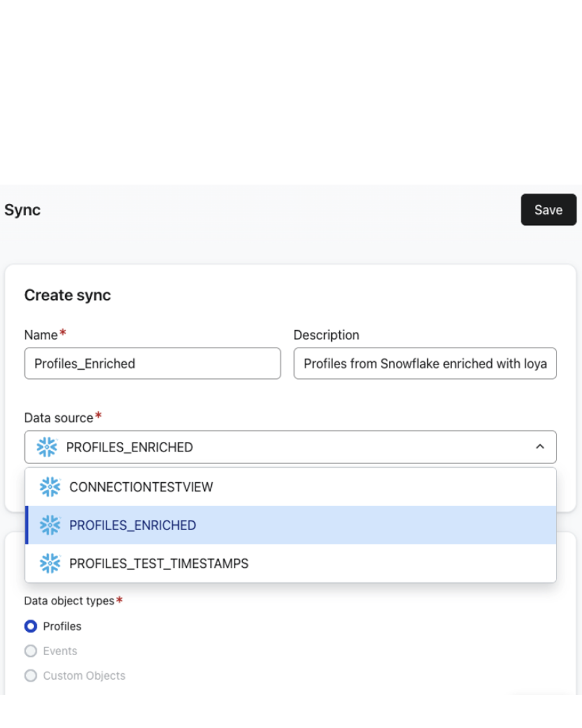Click the Snowflake icon beside PROFILES_TEST_TIMESTAMPS
The width and height of the screenshot is (582, 728).
[x=50, y=564]
